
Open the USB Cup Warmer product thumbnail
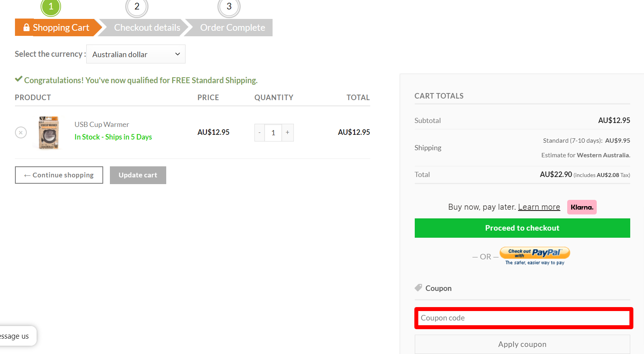[x=49, y=132]
